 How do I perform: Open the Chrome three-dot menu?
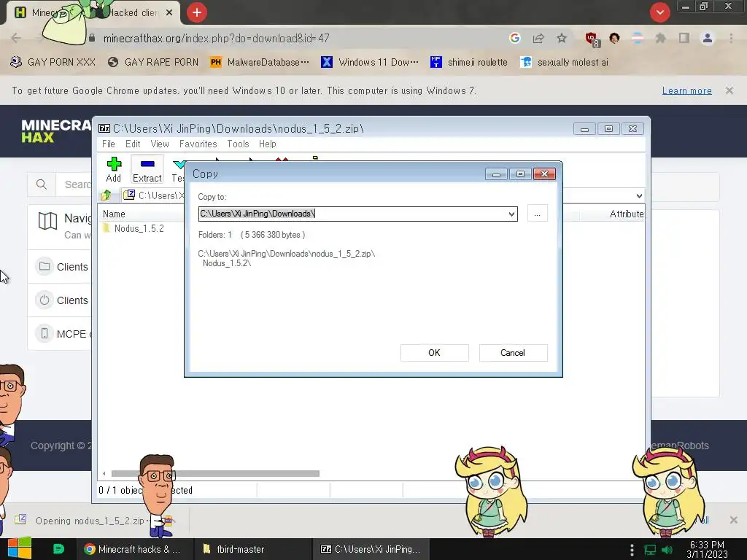coord(731,38)
